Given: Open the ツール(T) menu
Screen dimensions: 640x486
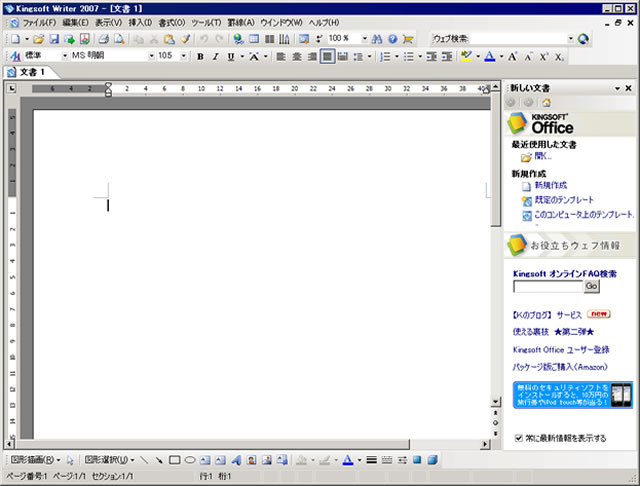Looking at the screenshot, I should click(206, 23).
